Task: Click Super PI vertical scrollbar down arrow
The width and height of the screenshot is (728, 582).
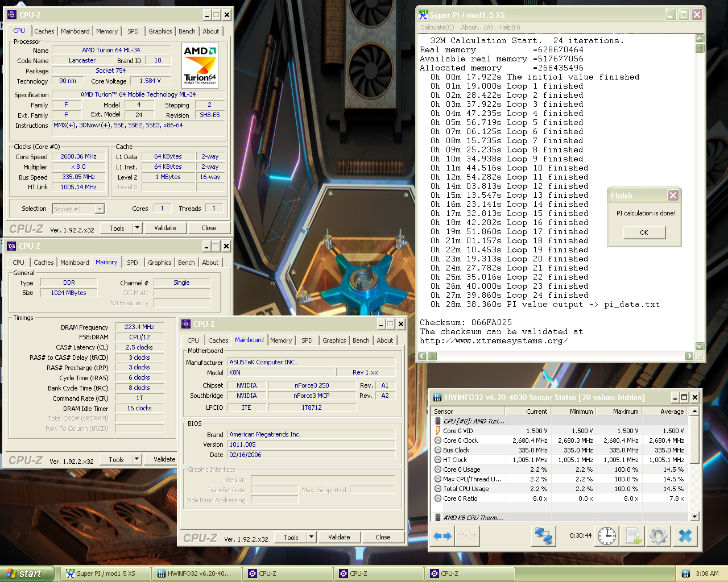Action: (x=700, y=346)
